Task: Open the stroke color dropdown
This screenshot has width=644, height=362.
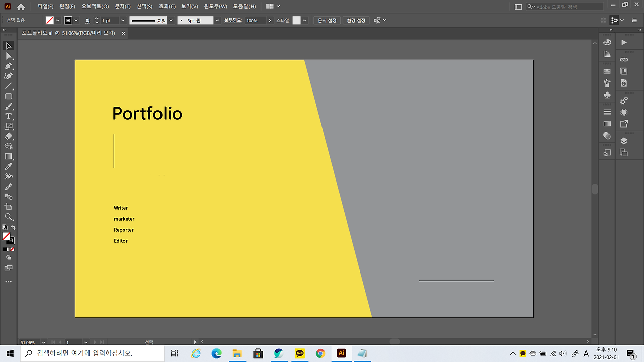Action: click(76, 20)
